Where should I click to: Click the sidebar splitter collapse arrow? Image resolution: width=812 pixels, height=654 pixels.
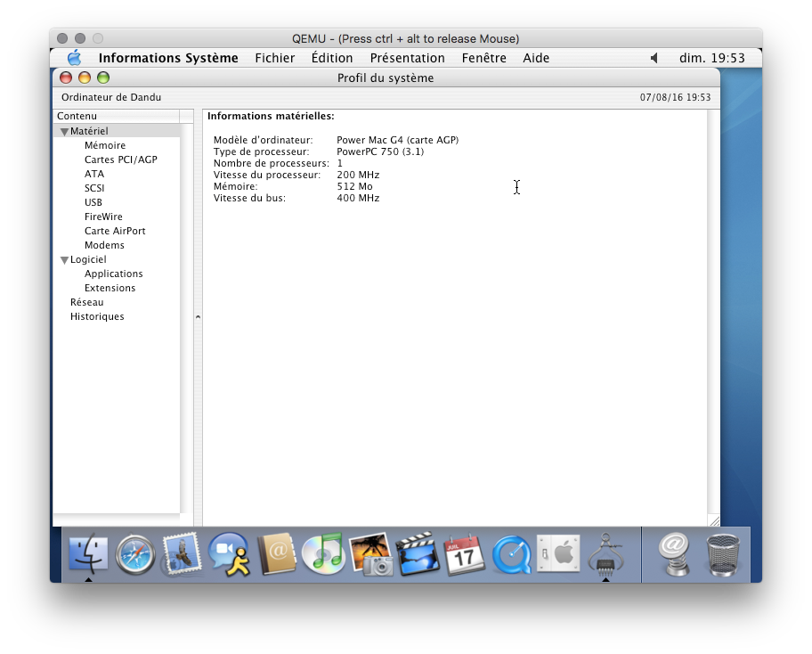[x=198, y=316]
